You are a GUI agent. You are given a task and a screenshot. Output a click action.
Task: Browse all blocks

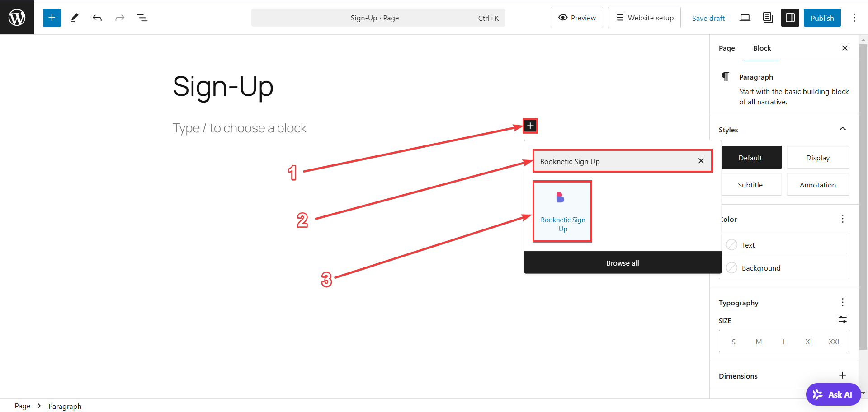623,263
